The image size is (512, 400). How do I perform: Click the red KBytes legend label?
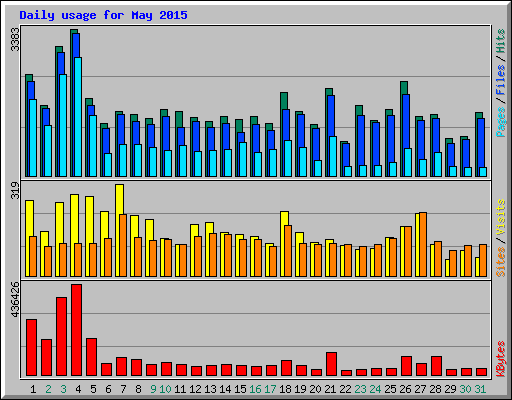pyautogui.click(x=500, y=359)
